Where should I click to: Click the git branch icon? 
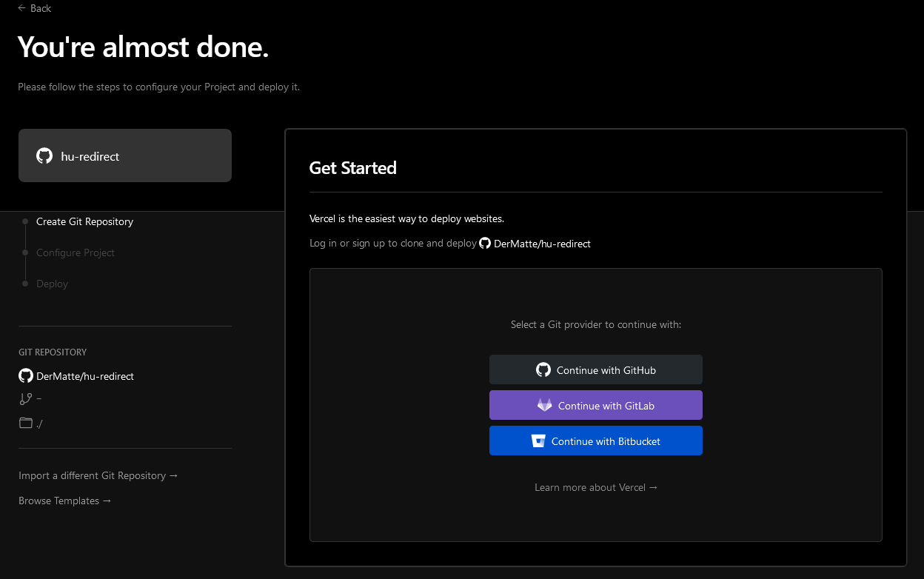(25, 399)
